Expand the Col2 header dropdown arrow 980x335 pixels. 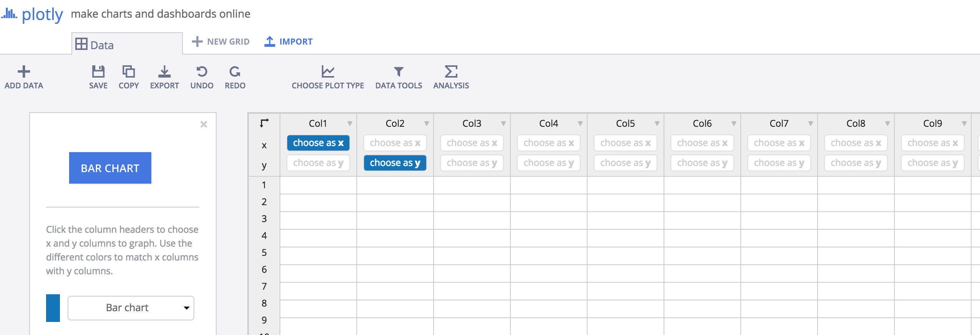pos(427,123)
